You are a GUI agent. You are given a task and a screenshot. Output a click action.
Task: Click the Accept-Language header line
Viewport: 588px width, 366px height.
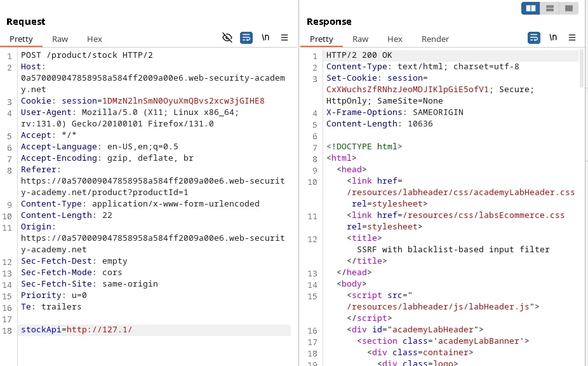point(99,147)
